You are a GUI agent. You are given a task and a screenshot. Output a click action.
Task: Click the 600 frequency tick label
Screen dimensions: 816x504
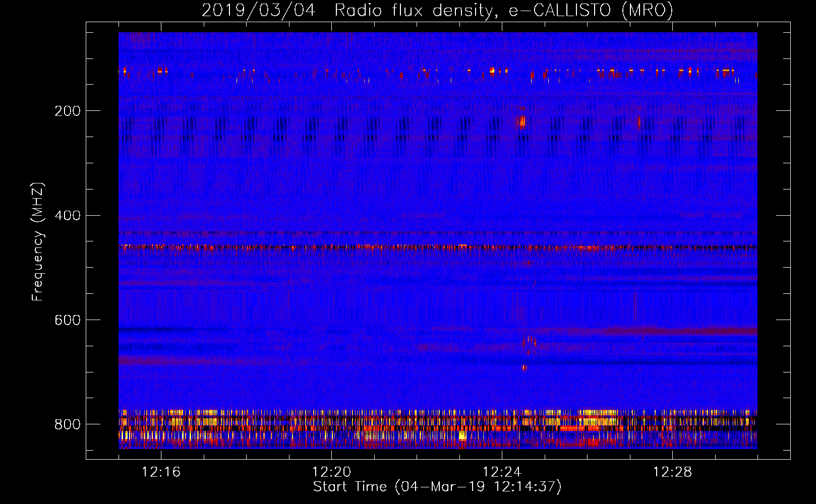(68, 321)
